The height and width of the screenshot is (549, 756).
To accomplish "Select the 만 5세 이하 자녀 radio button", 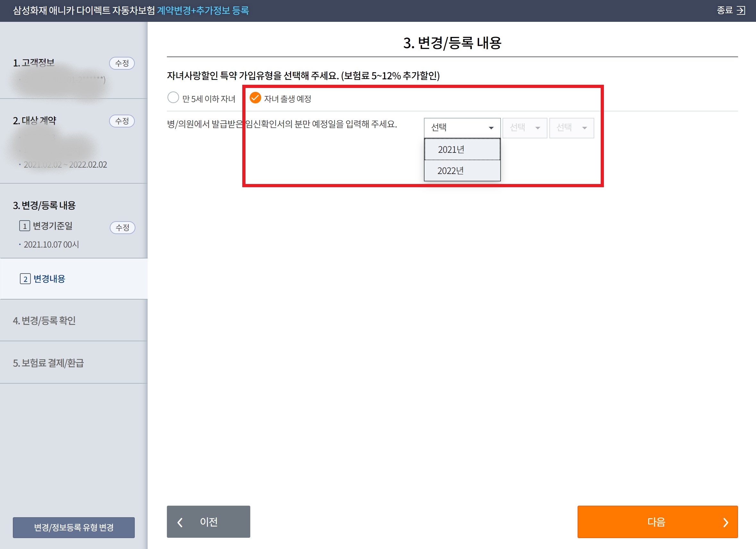I will point(173,98).
